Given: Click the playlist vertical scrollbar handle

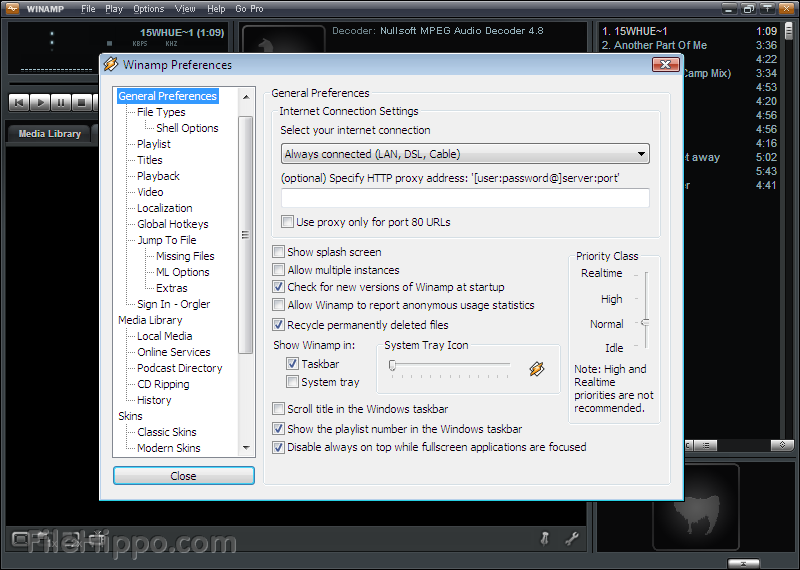Looking at the screenshot, I should point(789,31).
